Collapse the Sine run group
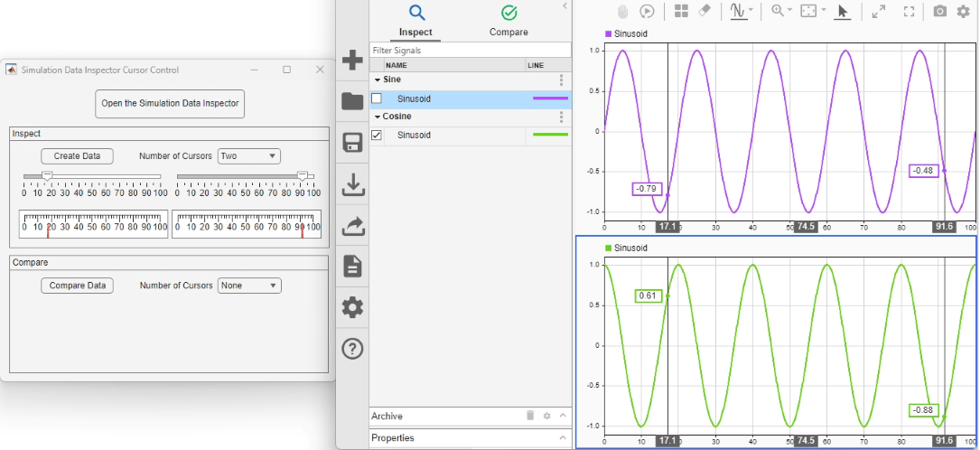This screenshot has height=450, width=980. [378, 80]
